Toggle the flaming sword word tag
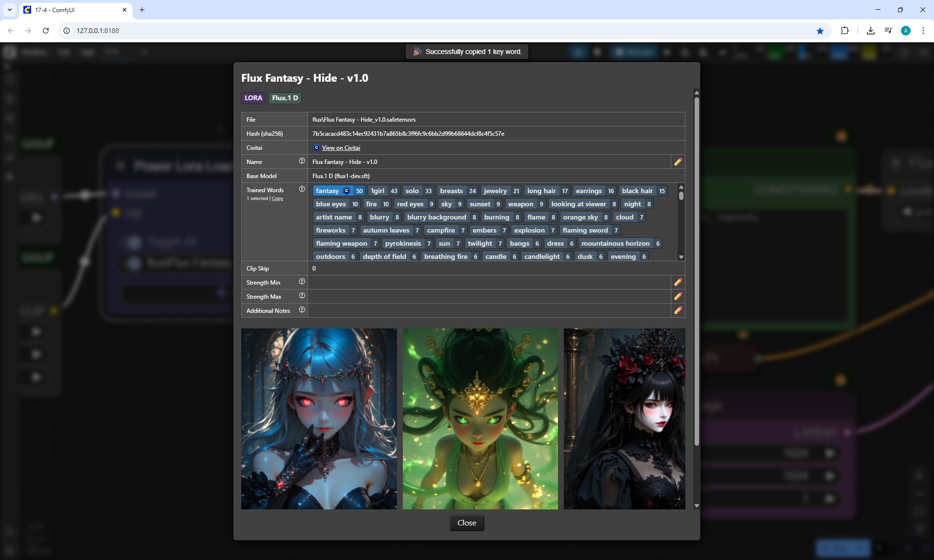The width and height of the screenshot is (934, 560). (x=585, y=230)
